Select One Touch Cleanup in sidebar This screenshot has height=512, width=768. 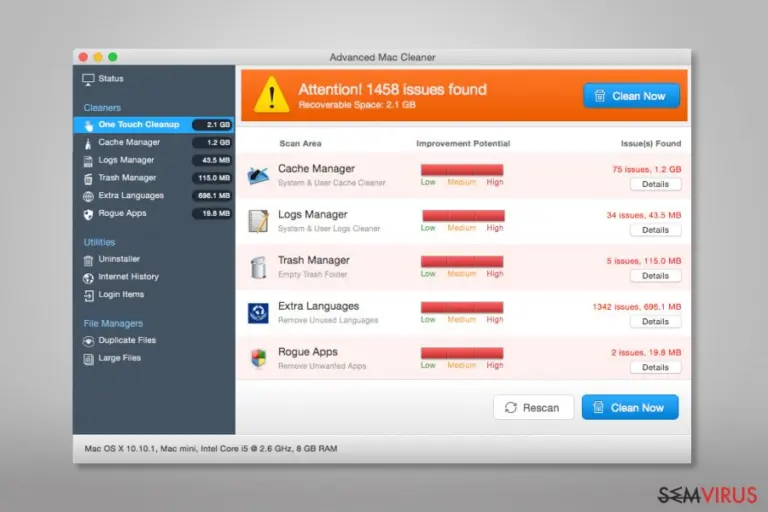point(154,125)
